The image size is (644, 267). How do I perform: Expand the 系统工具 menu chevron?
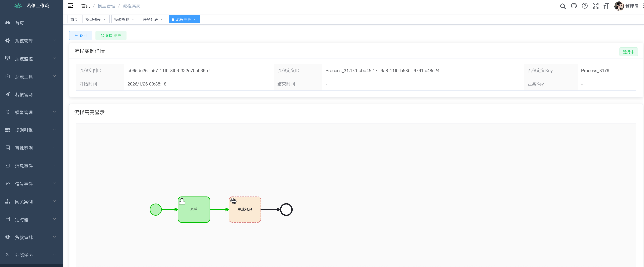[x=54, y=76]
